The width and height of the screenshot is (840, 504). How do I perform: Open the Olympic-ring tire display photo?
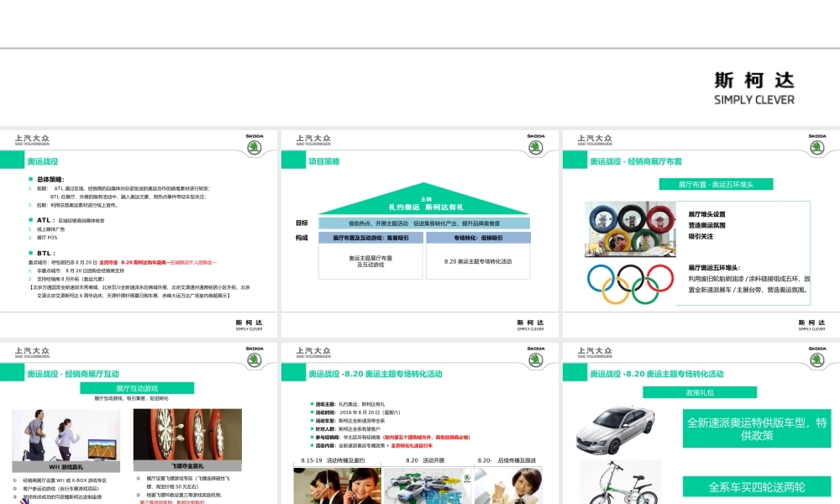click(630, 229)
